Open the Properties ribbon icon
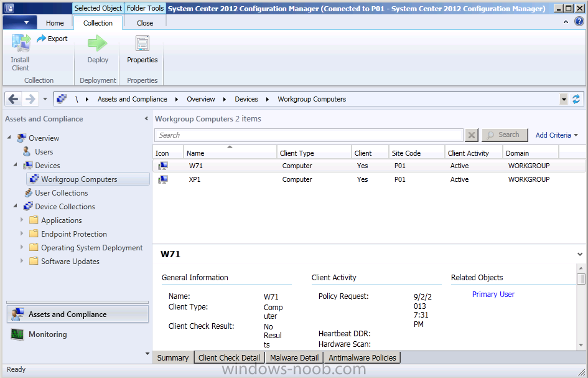 pyautogui.click(x=142, y=44)
